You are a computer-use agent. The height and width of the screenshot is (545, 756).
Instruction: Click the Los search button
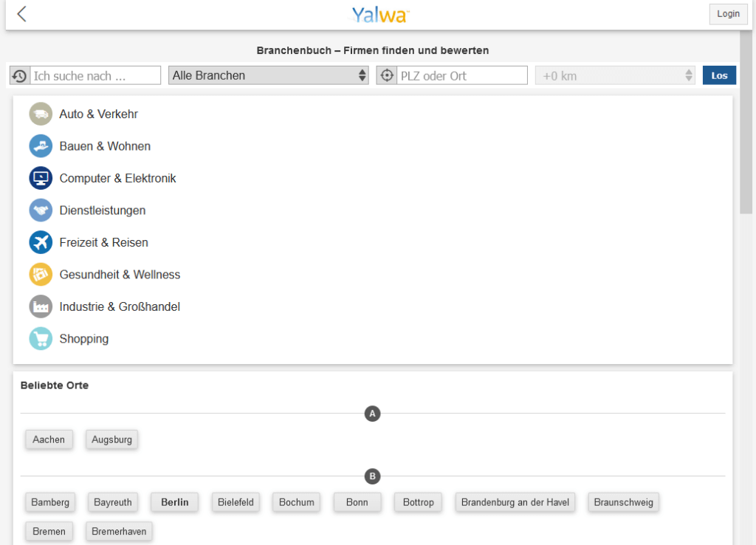(719, 75)
